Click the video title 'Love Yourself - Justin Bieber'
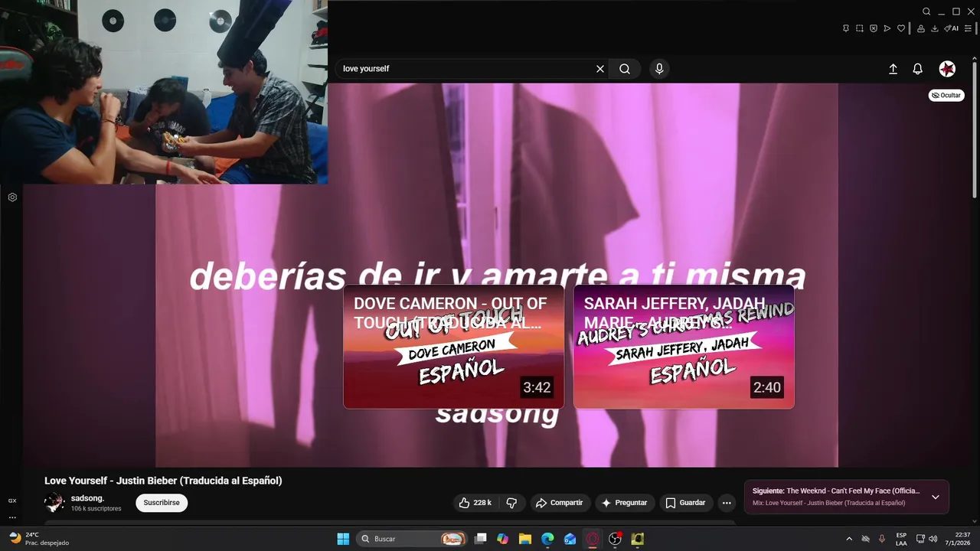This screenshot has height=551, width=980. pos(163,481)
